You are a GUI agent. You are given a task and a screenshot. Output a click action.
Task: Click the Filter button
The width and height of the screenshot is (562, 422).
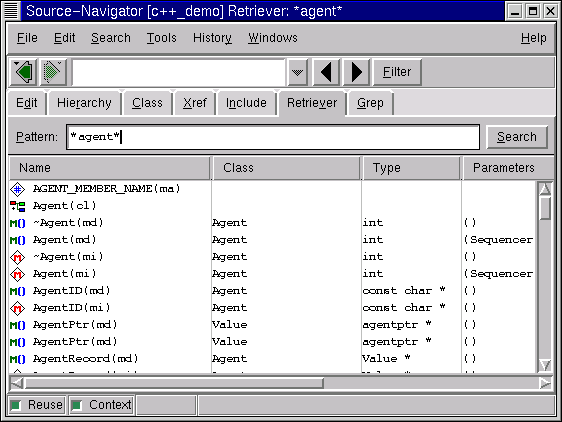(x=397, y=72)
